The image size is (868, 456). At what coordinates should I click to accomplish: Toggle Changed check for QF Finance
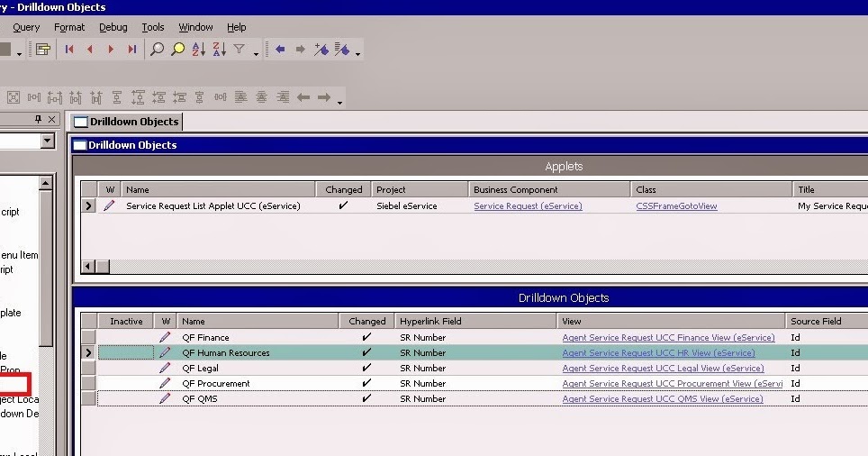pyautogui.click(x=366, y=337)
